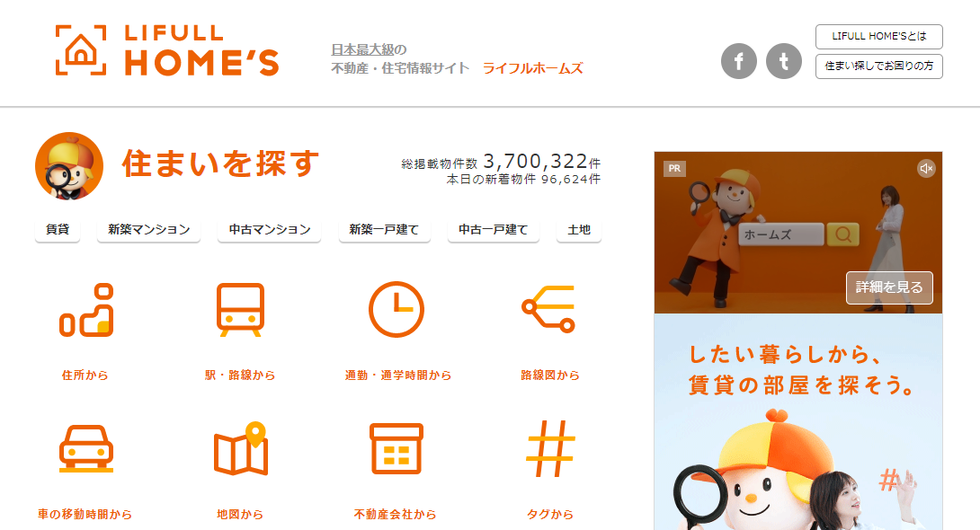Select the 賃貸 tab

click(58, 230)
